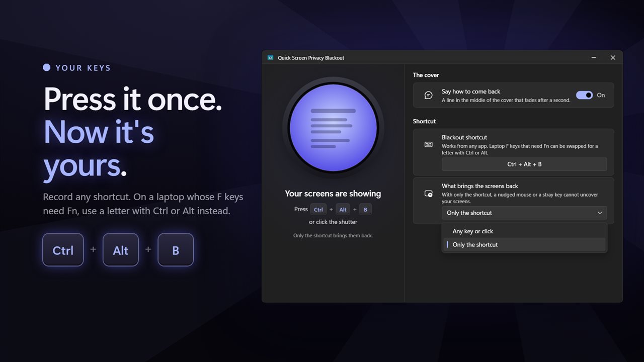Click the YOUR KEYS caption

point(83,68)
